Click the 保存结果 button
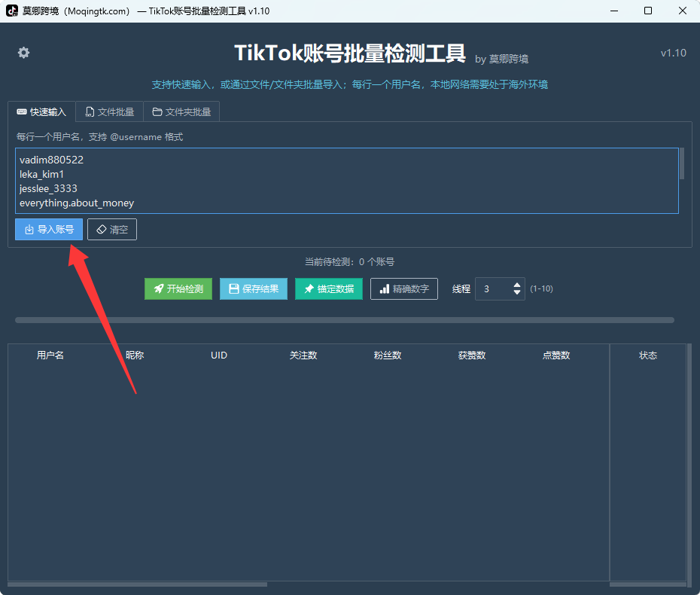The width and height of the screenshot is (700, 595). 254,289
